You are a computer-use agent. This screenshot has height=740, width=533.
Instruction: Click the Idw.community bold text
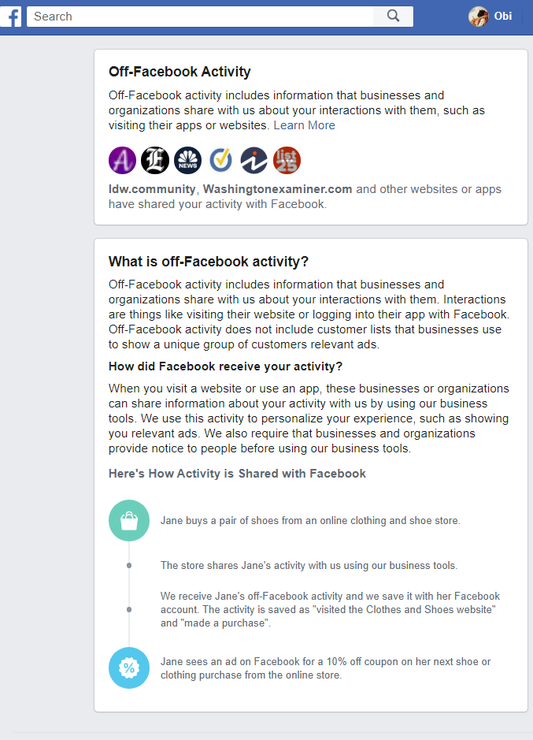point(152,189)
